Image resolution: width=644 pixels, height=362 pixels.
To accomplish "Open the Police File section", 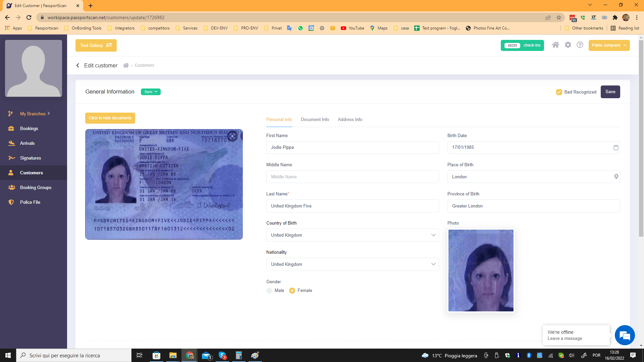I will [x=30, y=202].
